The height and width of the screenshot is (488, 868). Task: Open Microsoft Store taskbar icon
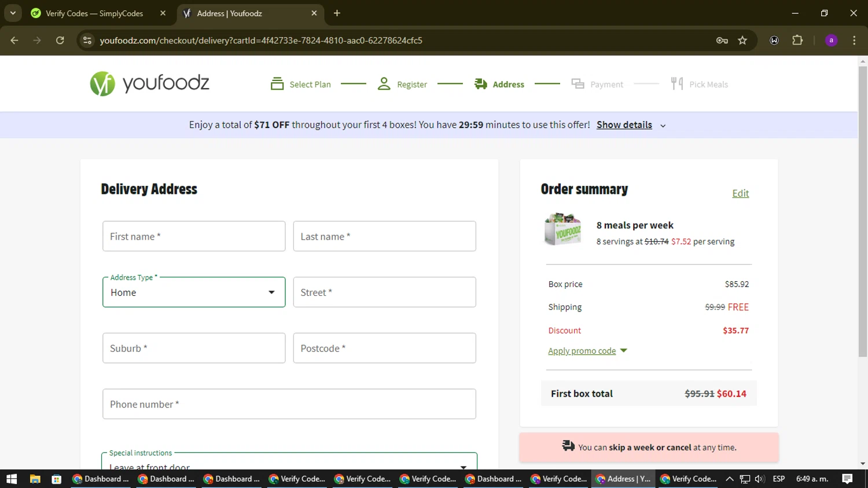click(56, 479)
